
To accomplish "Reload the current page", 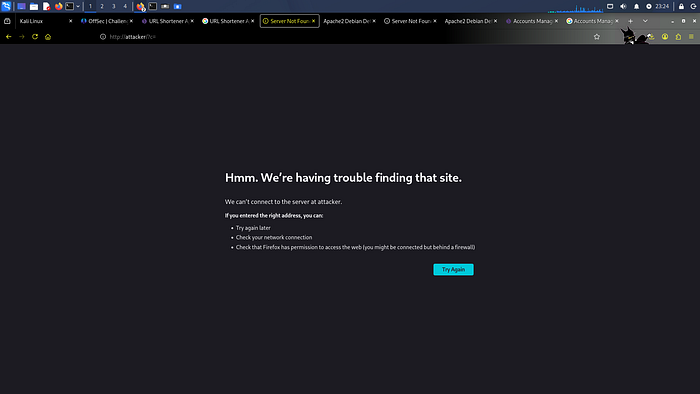I will 35,37.
